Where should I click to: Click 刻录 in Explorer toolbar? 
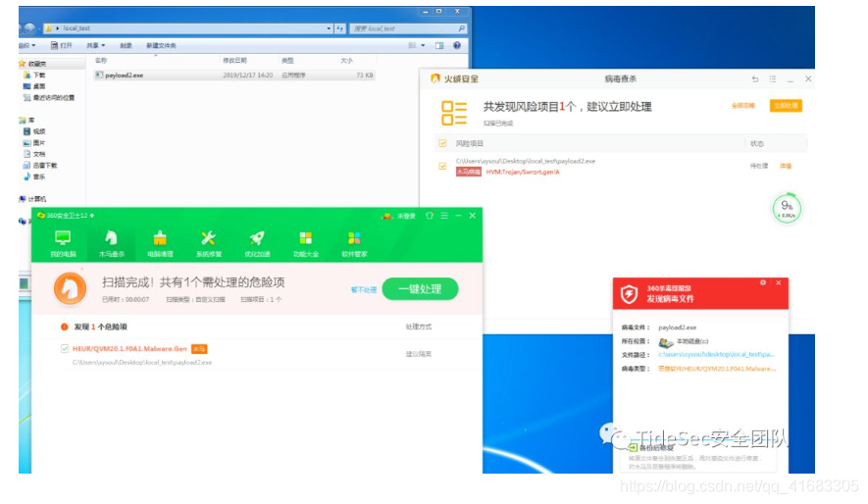pyautogui.click(x=127, y=45)
